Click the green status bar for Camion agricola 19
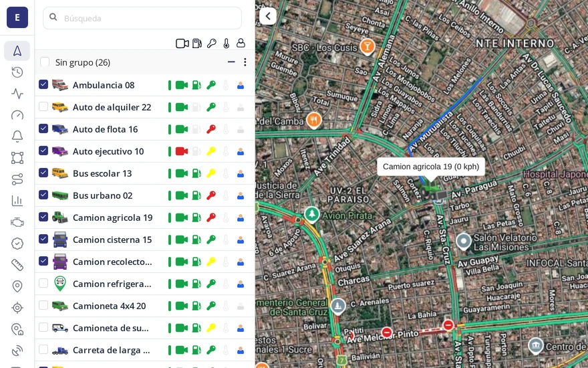This screenshot has height=368, width=588. coord(170,217)
